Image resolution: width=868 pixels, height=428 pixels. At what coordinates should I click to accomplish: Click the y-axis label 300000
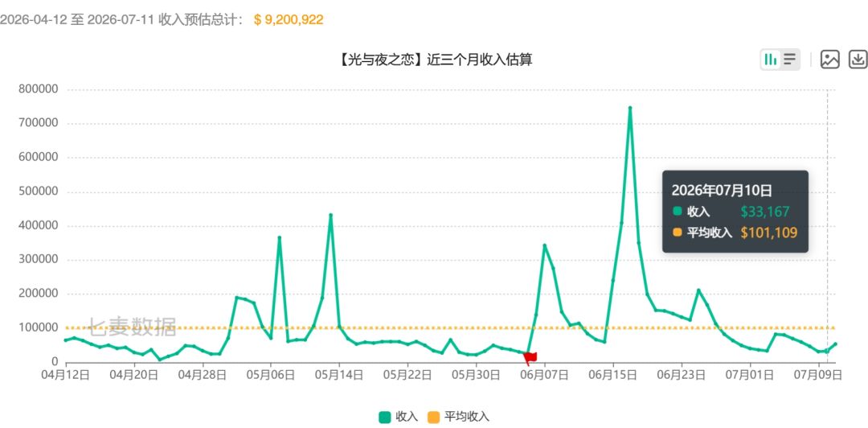click(x=39, y=260)
